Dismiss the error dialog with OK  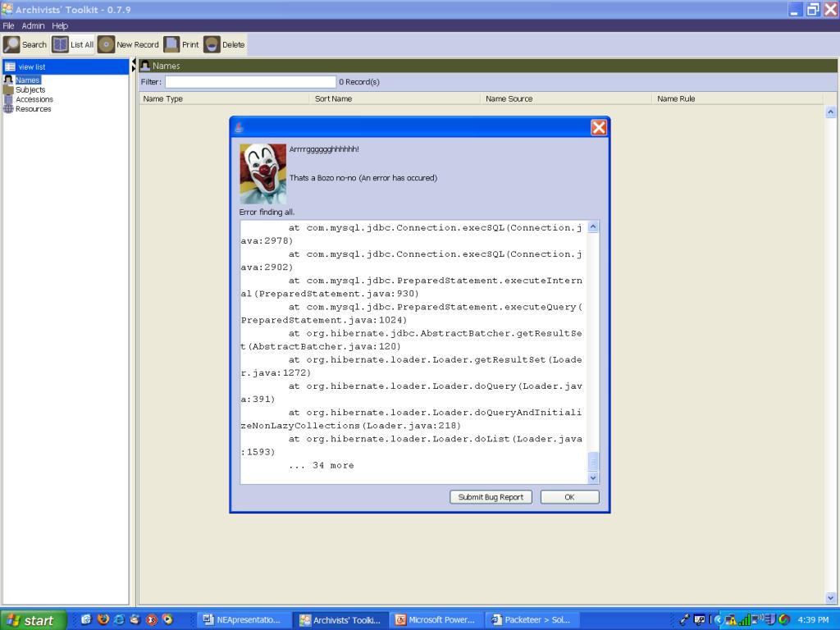click(x=569, y=497)
